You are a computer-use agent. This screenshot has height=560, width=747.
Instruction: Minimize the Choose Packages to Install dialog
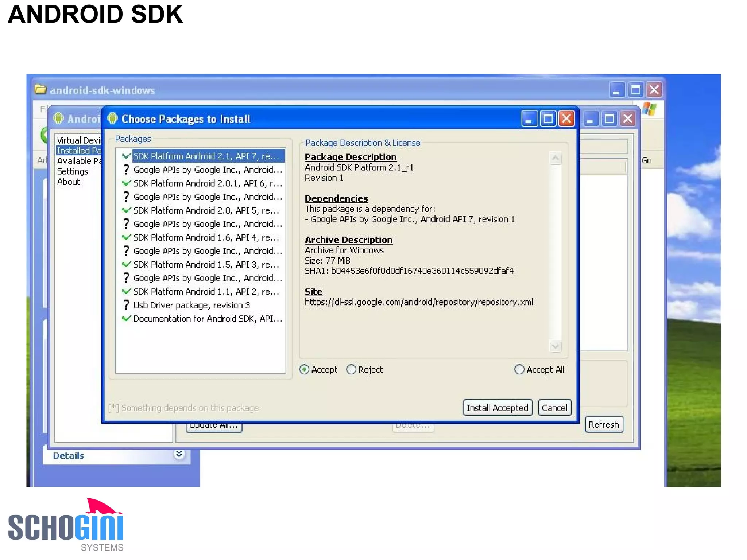[x=529, y=118]
